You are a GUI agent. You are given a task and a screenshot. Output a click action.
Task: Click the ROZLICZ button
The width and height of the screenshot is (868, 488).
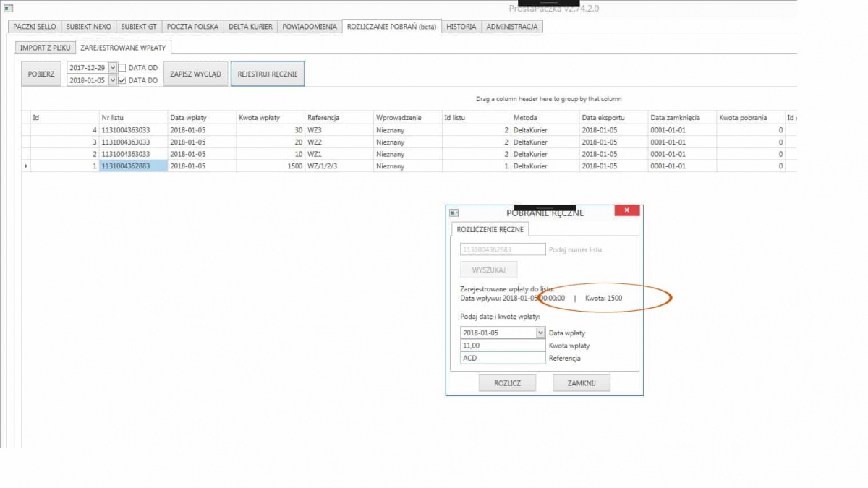[x=507, y=383]
